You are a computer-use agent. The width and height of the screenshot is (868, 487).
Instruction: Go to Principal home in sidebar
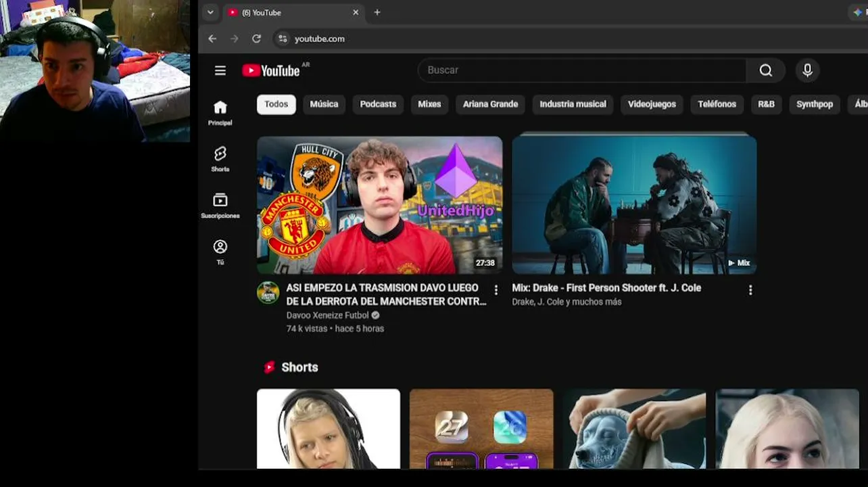point(220,112)
